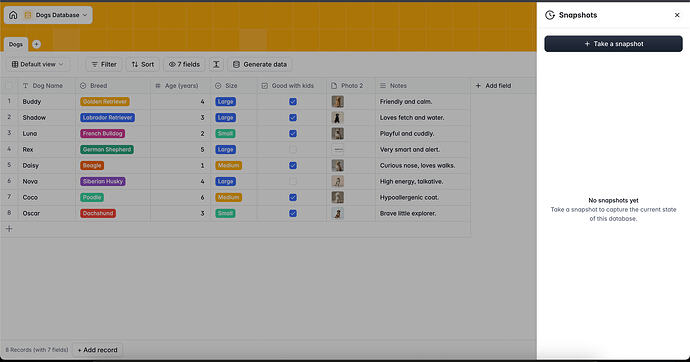690x362 pixels.
Task: Open the German Shepherd breed tag
Action: coord(107,150)
